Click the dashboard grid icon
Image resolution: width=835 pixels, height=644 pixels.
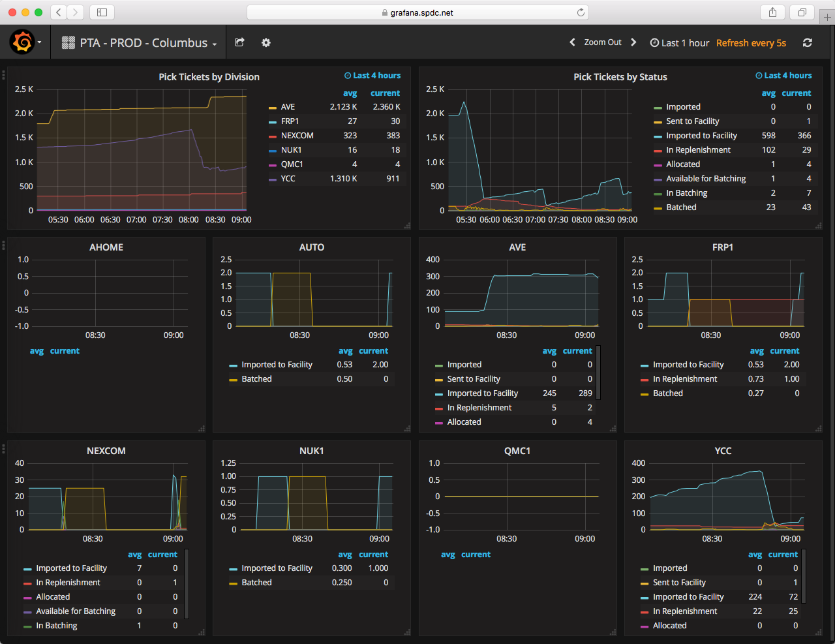tap(68, 43)
